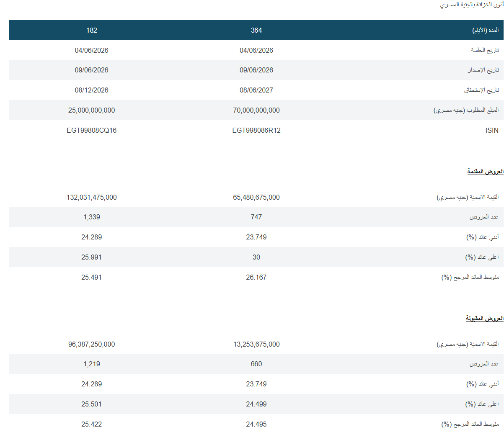Click "أدنى عائد (%)" label under العروض المقبولة
This screenshot has width=504, height=445.
pyautogui.click(x=483, y=384)
